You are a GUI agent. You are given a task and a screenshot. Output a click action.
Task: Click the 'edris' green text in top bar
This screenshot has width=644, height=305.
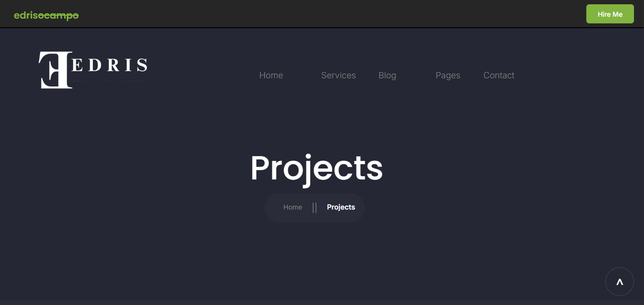(26, 15)
